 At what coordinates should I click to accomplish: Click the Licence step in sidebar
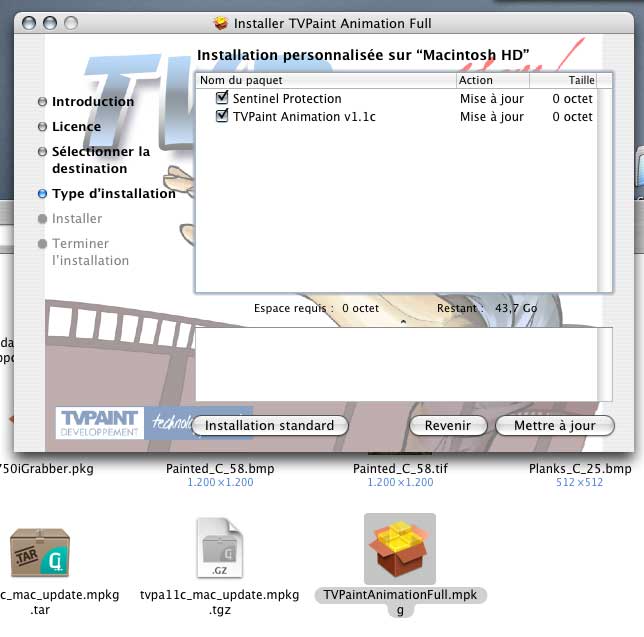click(x=76, y=126)
